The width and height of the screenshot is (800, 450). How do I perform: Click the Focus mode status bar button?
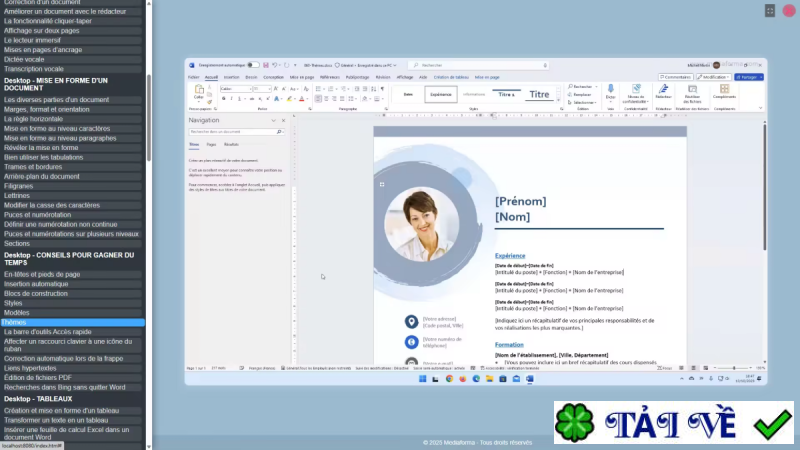665,368
